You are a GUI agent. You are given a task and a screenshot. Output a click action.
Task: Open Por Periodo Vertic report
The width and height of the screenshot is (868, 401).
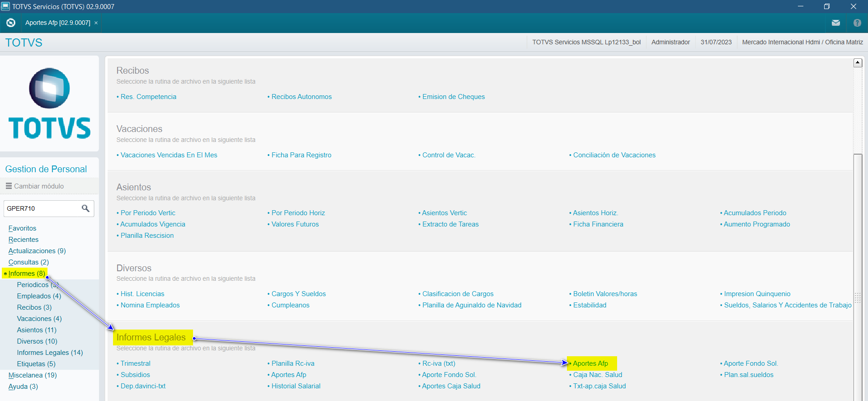(x=148, y=213)
